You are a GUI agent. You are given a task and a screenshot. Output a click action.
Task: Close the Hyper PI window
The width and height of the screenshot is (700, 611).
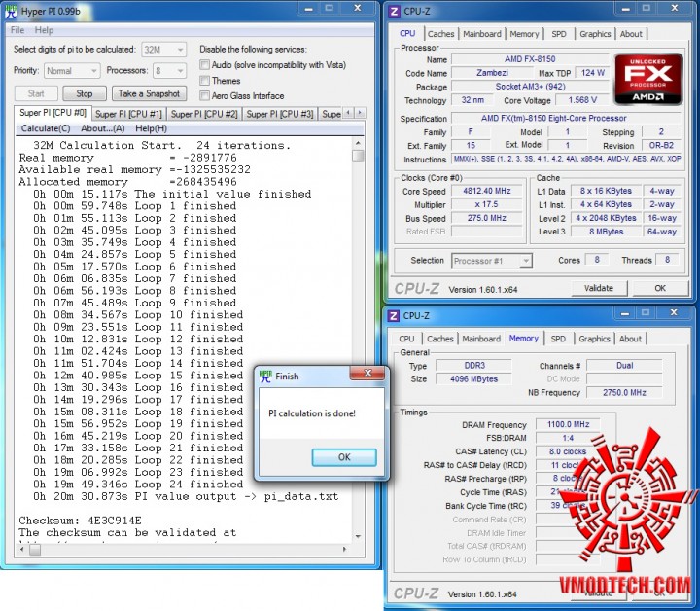pyautogui.click(x=358, y=8)
